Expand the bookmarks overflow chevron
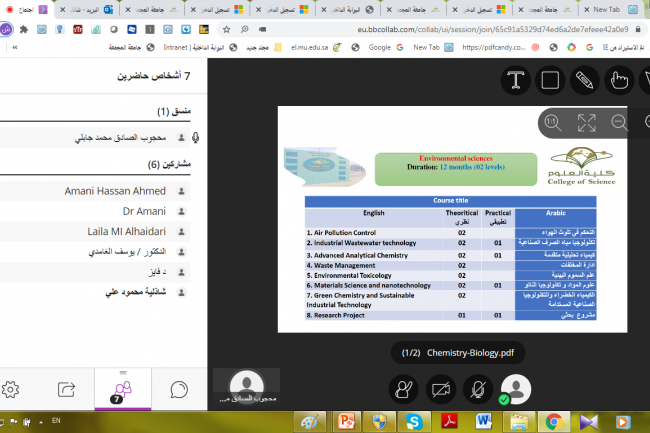Screen dimensions: 650x433 (15, 48)
